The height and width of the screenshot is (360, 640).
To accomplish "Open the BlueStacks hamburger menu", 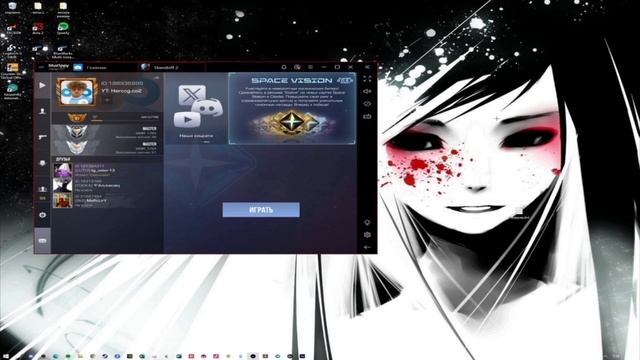I will 311,67.
